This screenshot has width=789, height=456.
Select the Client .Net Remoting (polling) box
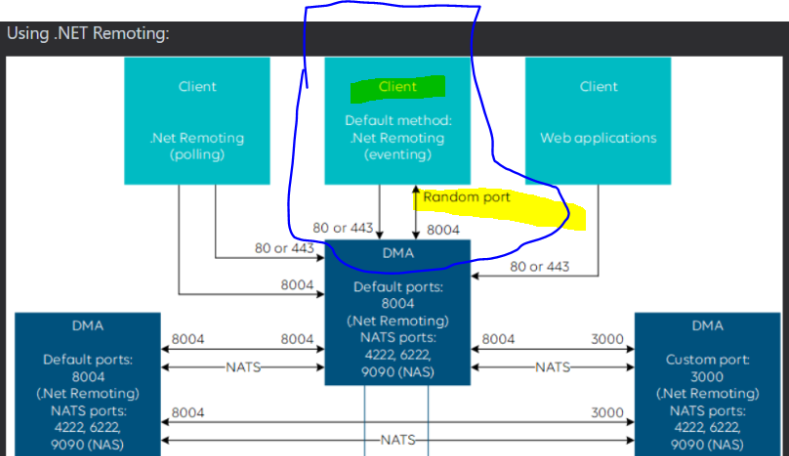[197, 121]
